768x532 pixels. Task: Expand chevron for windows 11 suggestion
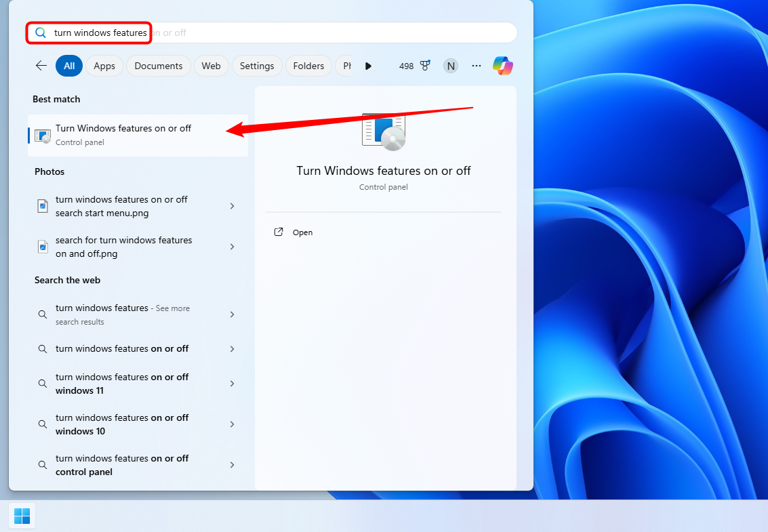(x=232, y=384)
